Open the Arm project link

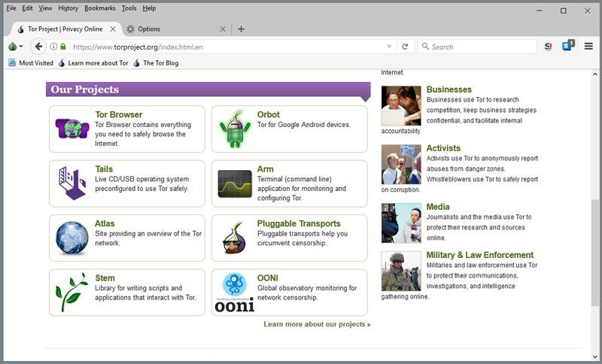tap(266, 168)
